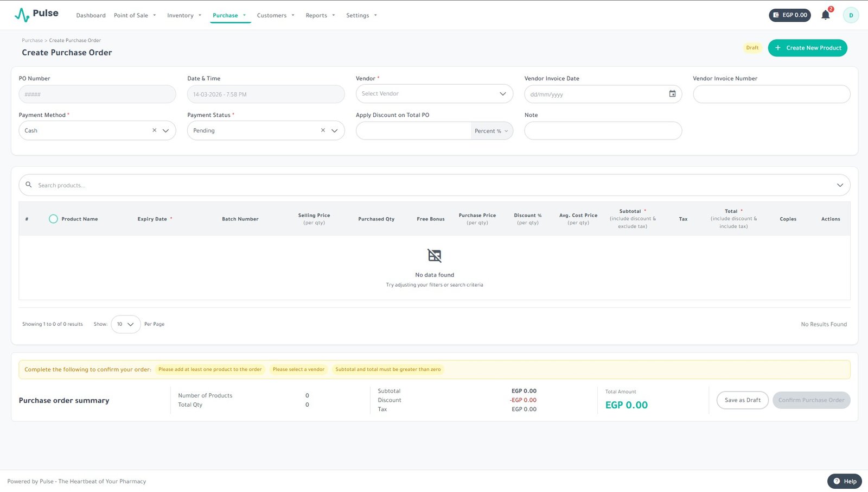Click the user avatar D icon

click(851, 15)
